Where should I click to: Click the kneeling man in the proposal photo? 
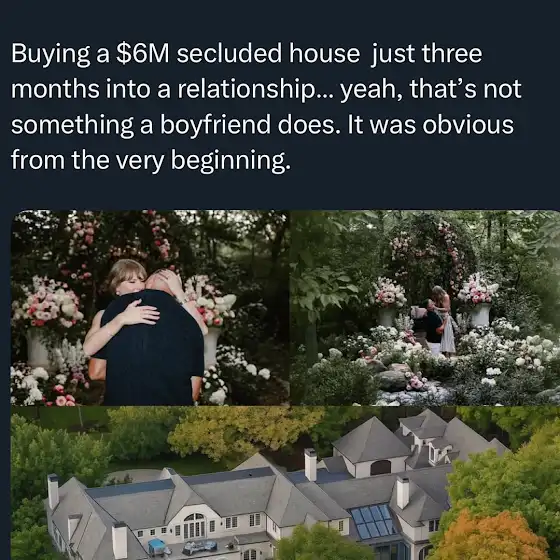pyautogui.click(x=432, y=327)
